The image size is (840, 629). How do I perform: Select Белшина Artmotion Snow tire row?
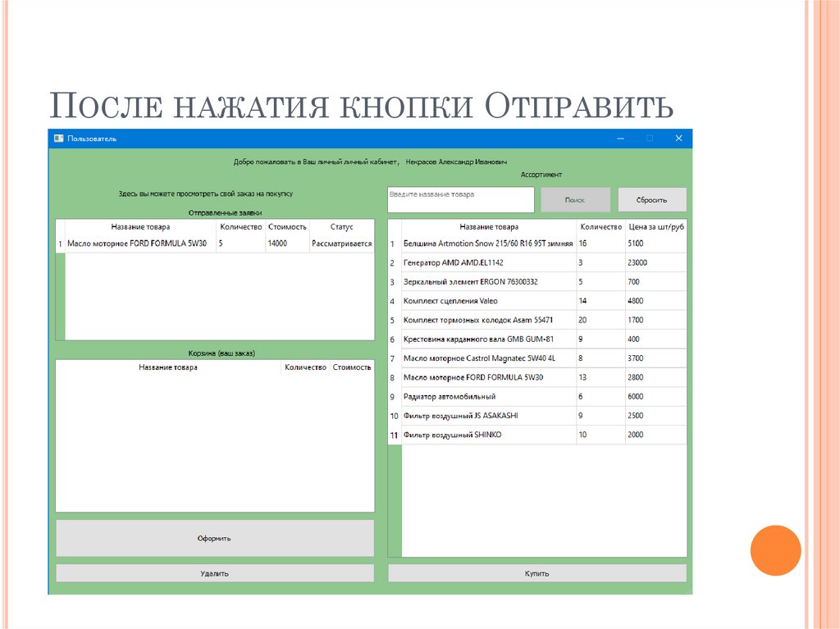(x=488, y=244)
